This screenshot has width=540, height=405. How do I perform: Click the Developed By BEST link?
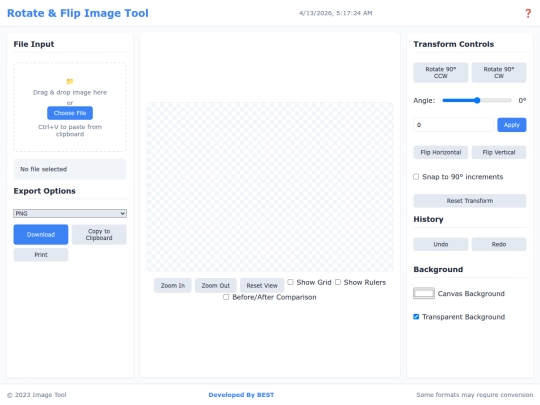click(241, 395)
